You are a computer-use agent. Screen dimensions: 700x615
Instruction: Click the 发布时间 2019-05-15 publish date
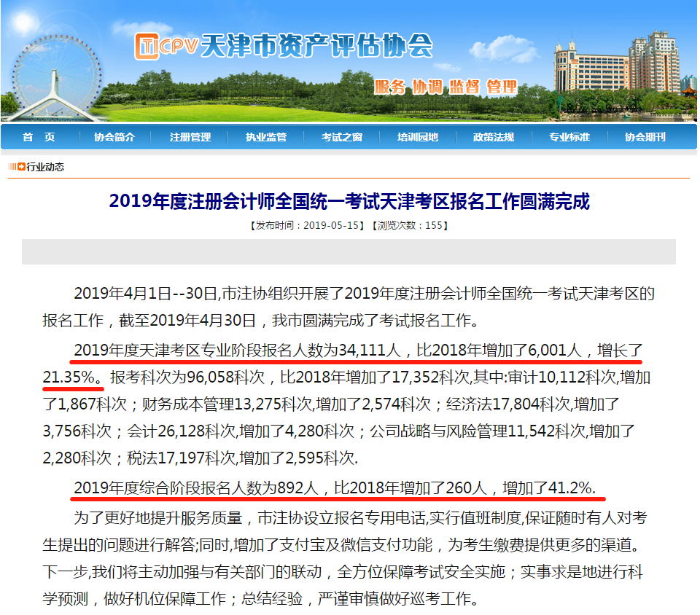pos(306,225)
